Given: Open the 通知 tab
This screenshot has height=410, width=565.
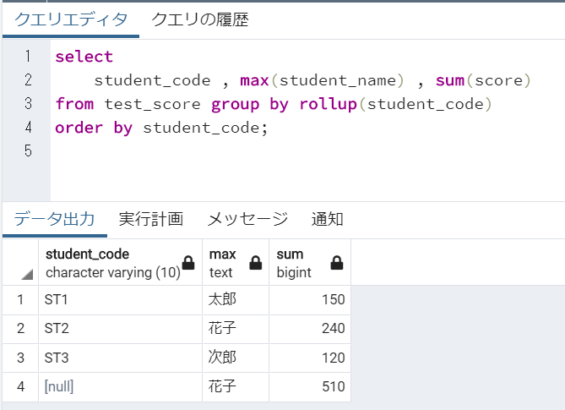Looking at the screenshot, I should coord(327,219).
